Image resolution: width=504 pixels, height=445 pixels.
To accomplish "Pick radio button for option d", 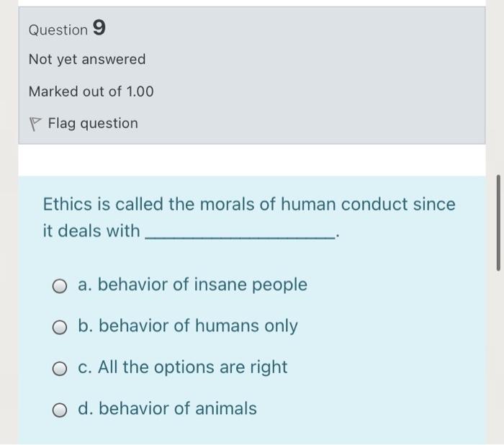I will click(x=60, y=410).
